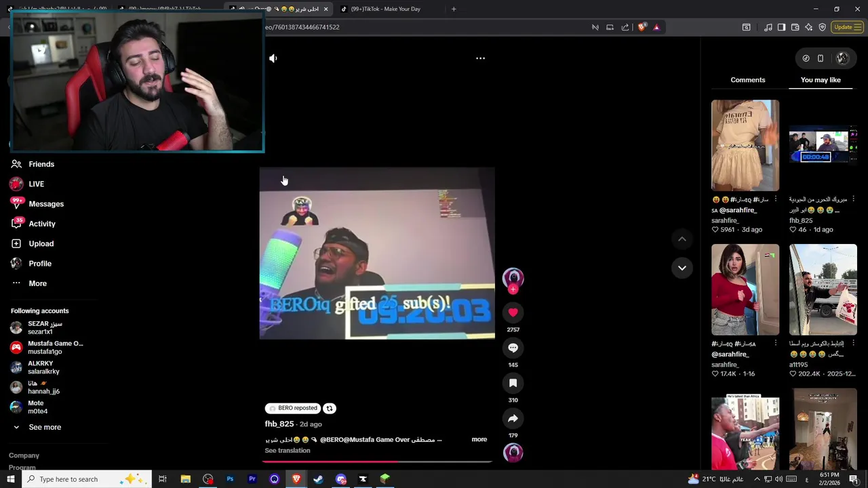Switch to the You may like tab

click(x=821, y=80)
